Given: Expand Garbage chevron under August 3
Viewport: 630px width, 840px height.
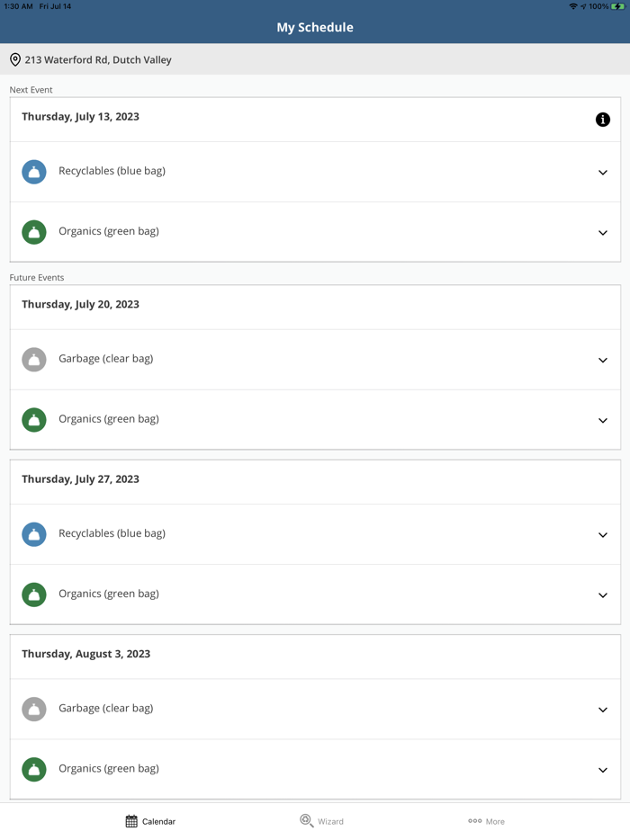Looking at the screenshot, I should (x=603, y=710).
